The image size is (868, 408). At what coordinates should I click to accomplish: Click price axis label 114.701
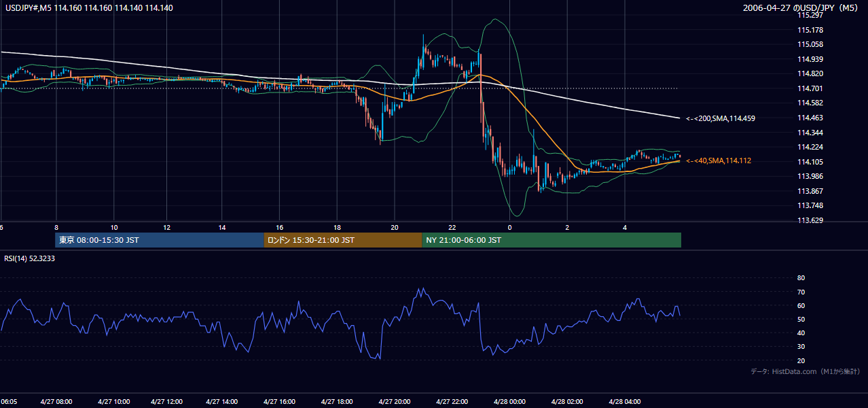point(810,88)
